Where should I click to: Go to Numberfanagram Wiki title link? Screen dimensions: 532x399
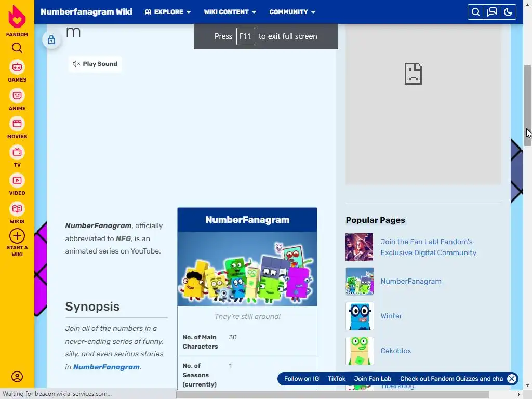[86, 12]
